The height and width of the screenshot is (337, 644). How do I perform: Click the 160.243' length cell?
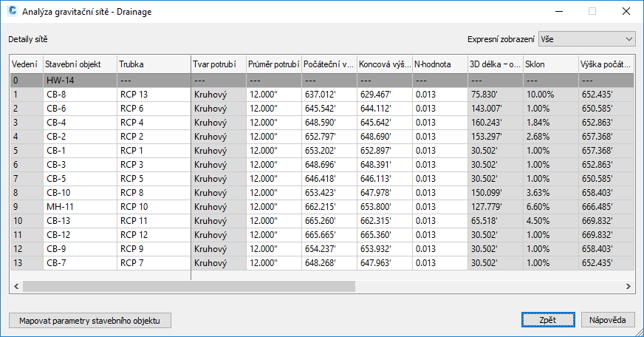[496, 123]
